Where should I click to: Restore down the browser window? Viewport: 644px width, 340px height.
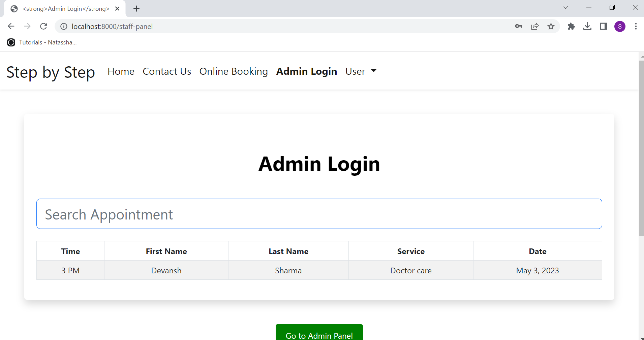(612, 7)
